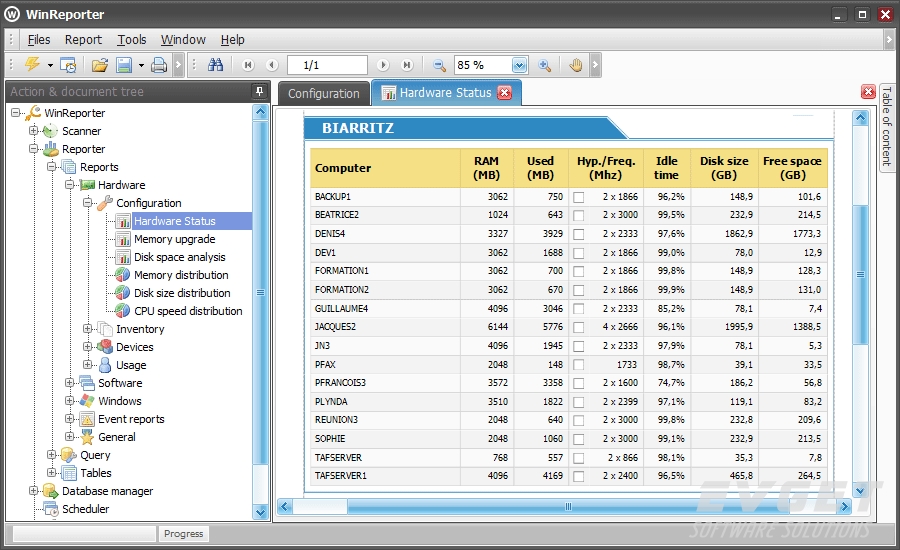This screenshot has width=900, height=550.
Task: Open Disk size distribution report
Action: point(182,293)
